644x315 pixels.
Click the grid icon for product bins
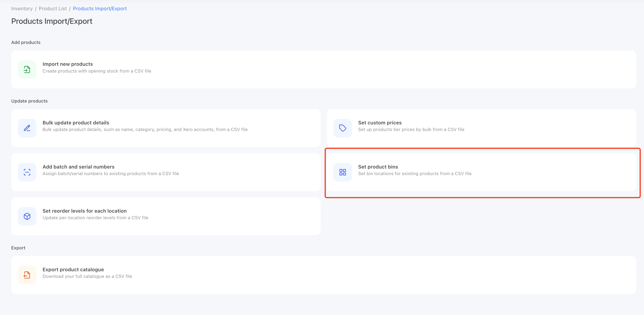pos(342,172)
